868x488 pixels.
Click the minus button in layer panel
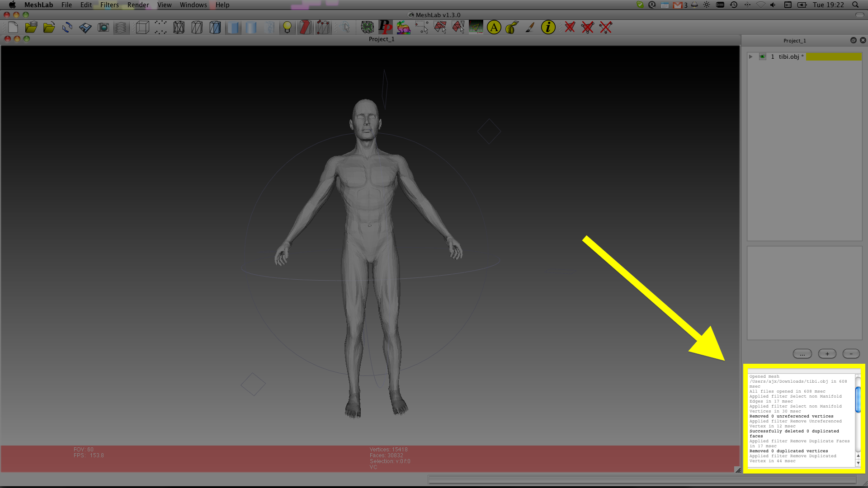pyautogui.click(x=851, y=354)
